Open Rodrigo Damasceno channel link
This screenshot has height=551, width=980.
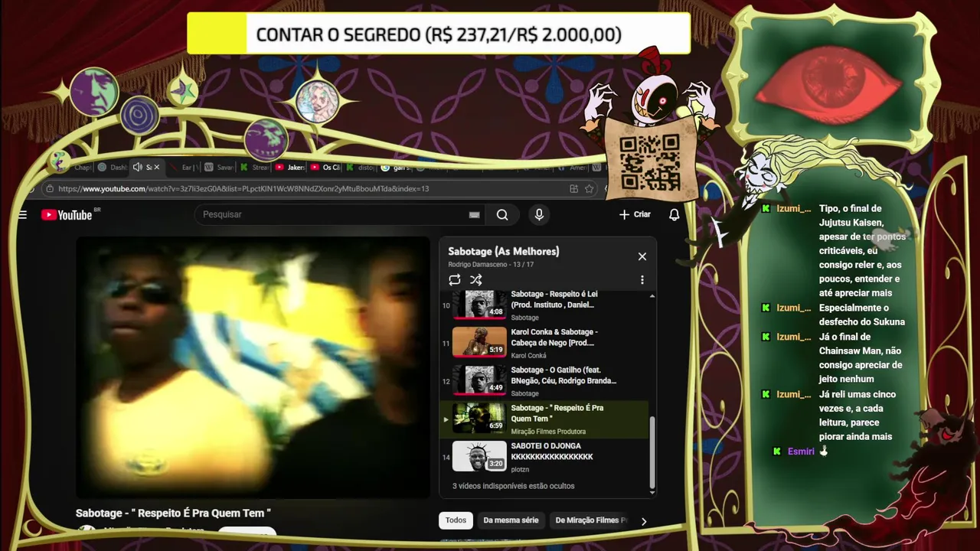[x=479, y=265]
